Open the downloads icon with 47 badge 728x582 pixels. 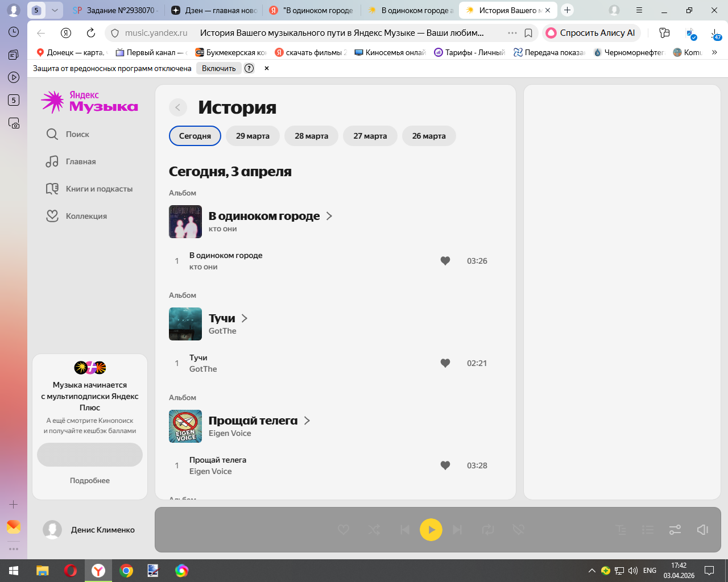coord(715,34)
